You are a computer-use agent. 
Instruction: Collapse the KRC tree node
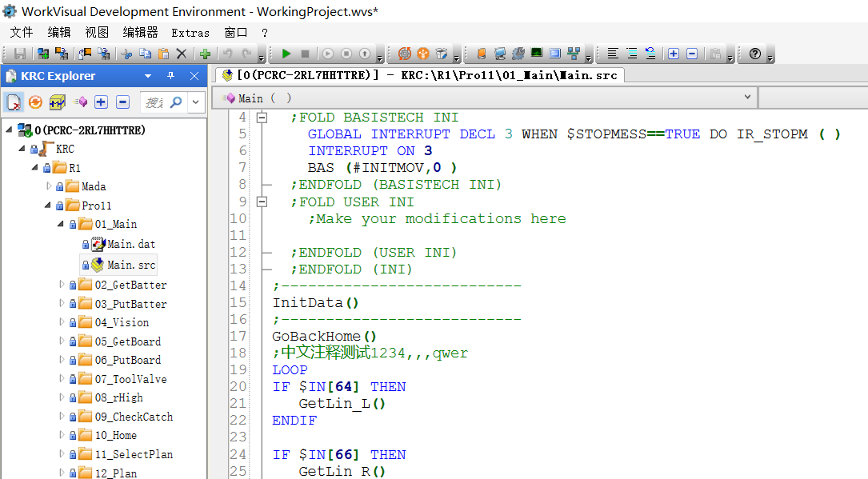click(x=22, y=148)
